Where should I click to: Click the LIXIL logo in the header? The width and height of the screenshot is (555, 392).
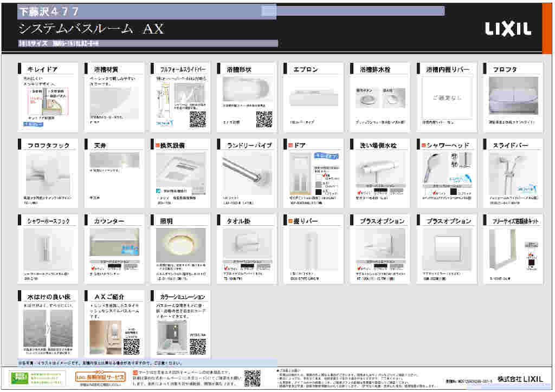coord(508,29)
